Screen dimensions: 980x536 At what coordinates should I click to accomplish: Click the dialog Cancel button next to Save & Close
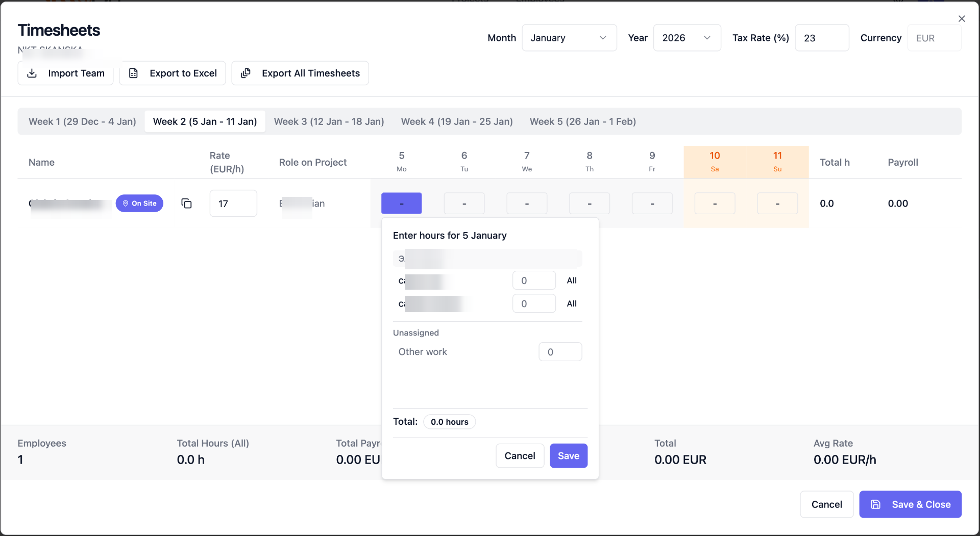pyautogui.click(x=826, y=504)
